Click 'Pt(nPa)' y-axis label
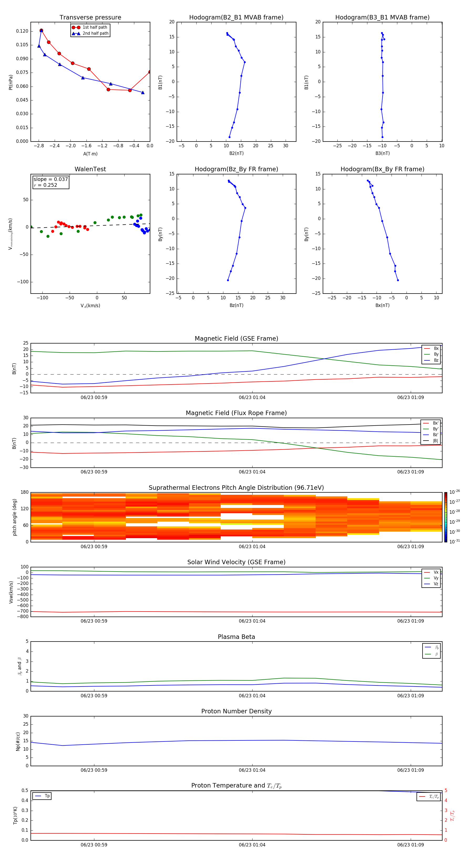473x868 pixels. click(11, 82)
